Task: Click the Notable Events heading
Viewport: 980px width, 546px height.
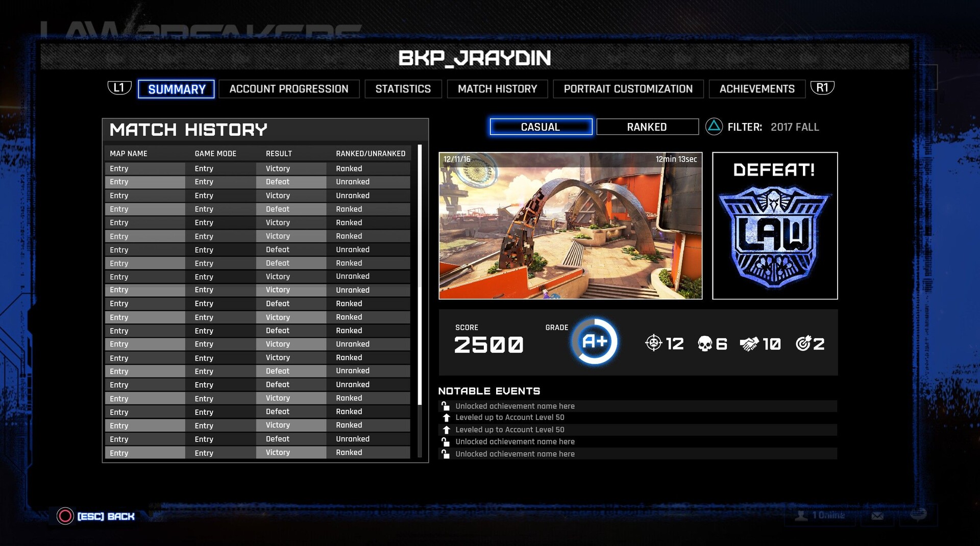Action: point(489,391)
